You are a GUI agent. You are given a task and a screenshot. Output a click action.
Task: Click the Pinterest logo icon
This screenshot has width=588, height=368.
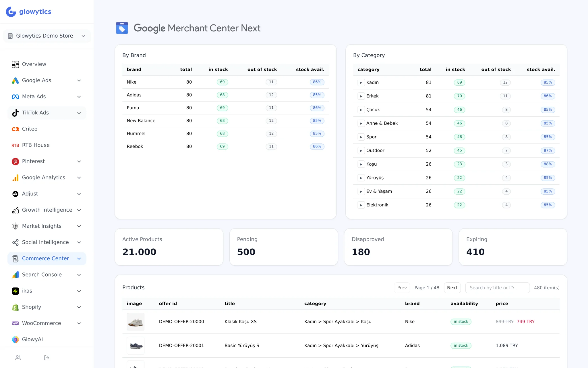point(16,161)
